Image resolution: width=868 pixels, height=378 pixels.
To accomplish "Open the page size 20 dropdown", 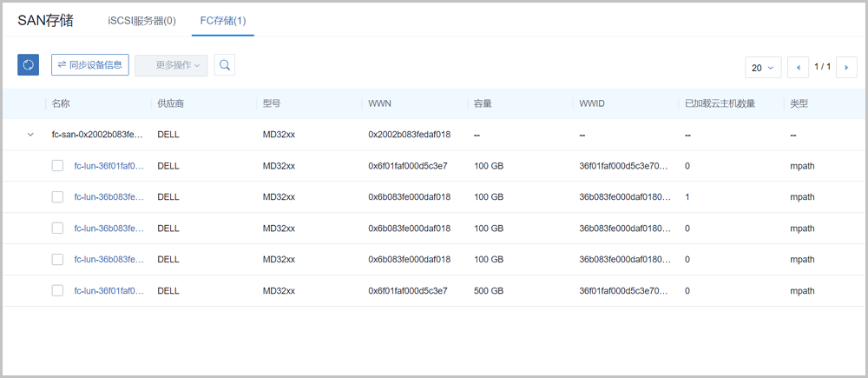I will click(x=763, y=67).
